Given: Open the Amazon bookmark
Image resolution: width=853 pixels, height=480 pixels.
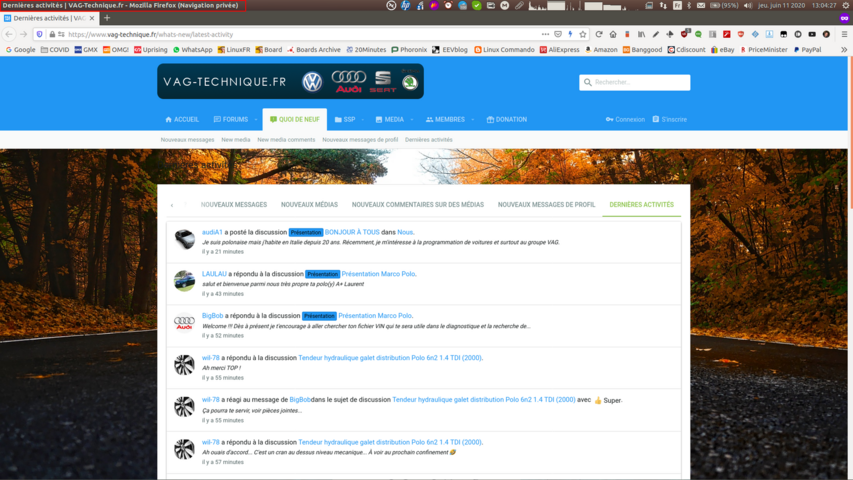Looking at the screenshot, I should tap(601, 50).
